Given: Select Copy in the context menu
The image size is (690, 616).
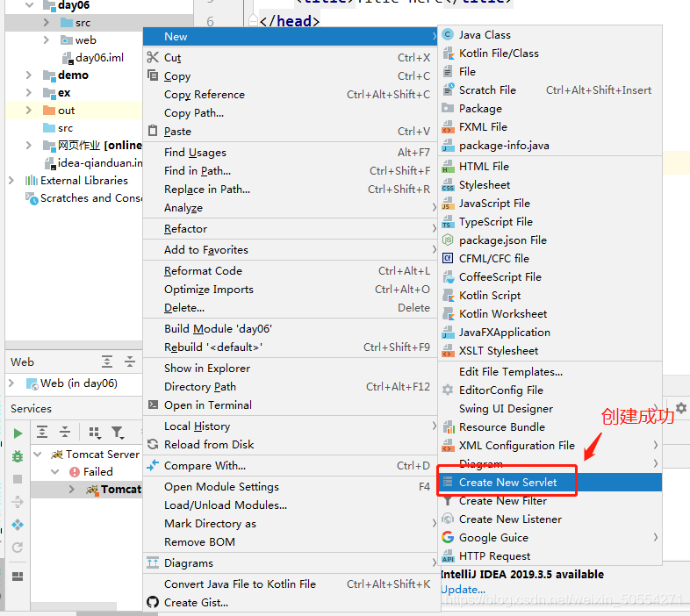Looking at the screenshot, I should [290, 76].
